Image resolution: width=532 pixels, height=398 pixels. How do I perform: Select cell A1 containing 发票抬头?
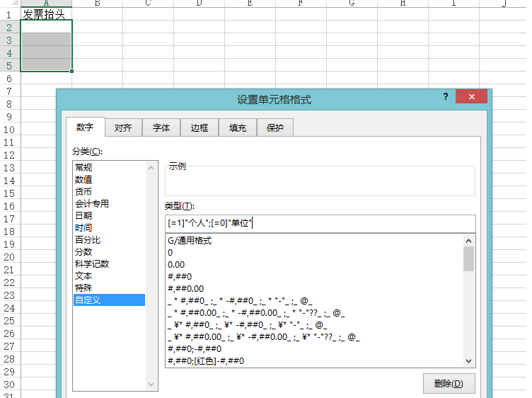(47, 14)
